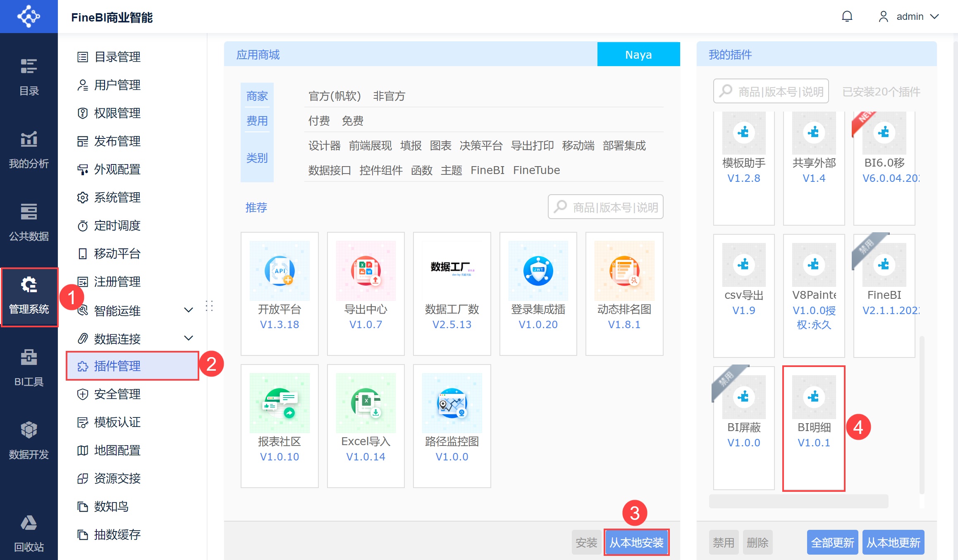
Task: Click the 全部更新 button
Action: [x=832, y=542]
